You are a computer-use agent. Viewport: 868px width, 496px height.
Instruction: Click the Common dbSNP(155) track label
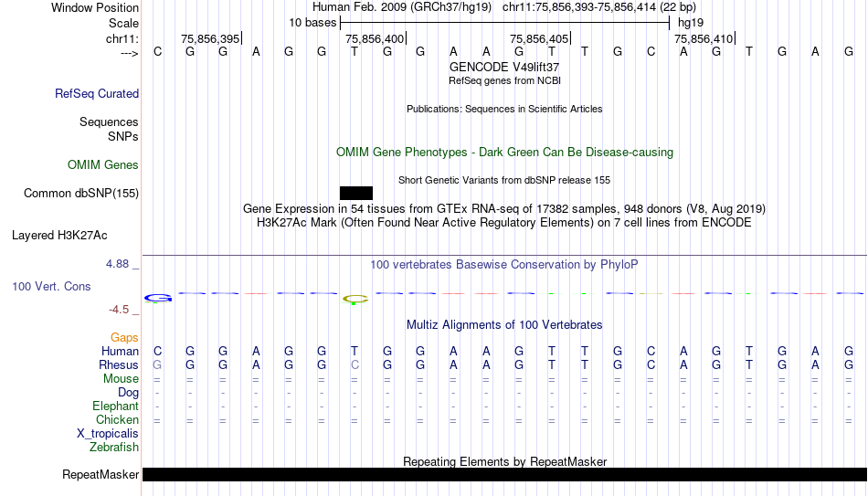81,194
